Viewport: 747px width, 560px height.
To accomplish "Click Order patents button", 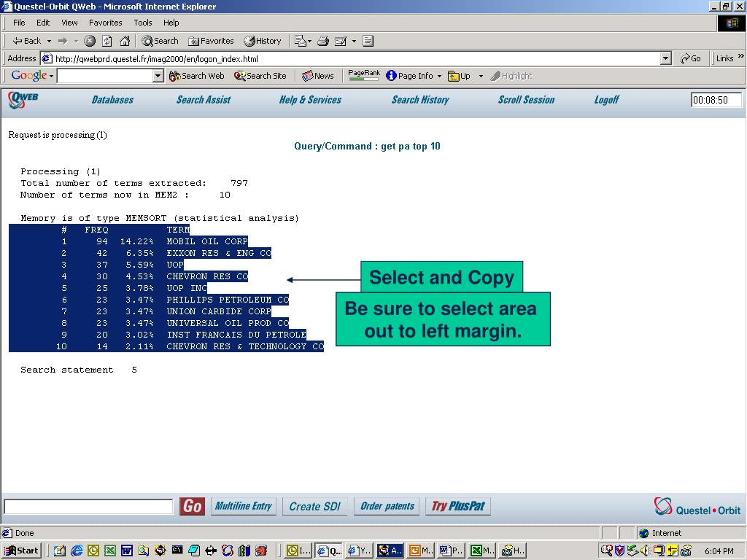I will (387, 506).
